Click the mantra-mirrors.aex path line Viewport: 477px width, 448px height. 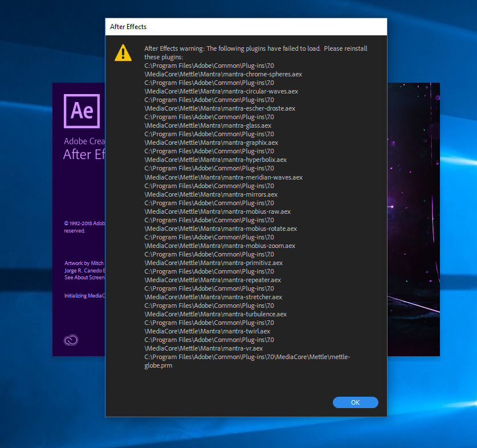211,194
